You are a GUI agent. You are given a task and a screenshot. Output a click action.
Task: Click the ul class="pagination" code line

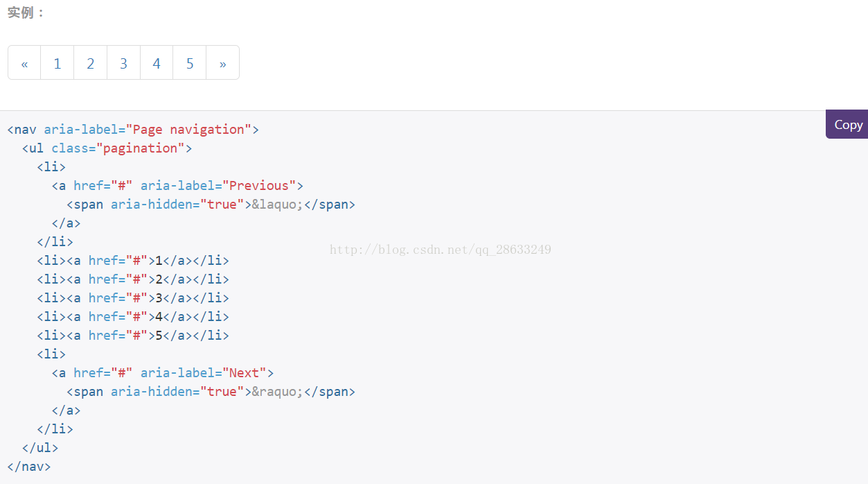[107, 148]
